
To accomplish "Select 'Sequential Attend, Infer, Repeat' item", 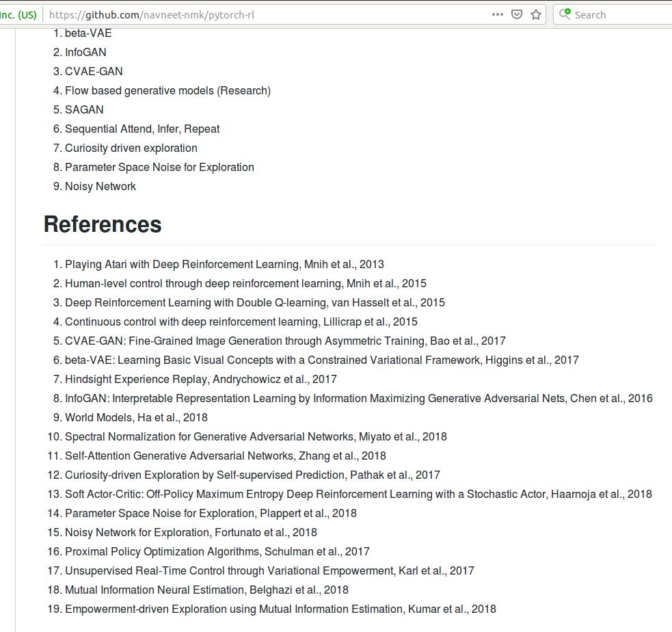I will (x=142, y=129).
